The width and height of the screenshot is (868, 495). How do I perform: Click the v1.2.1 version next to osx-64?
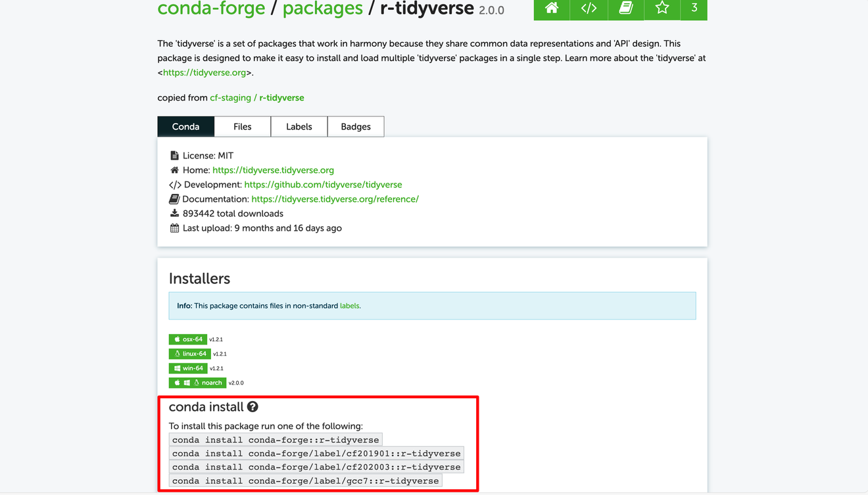point(216,339)
